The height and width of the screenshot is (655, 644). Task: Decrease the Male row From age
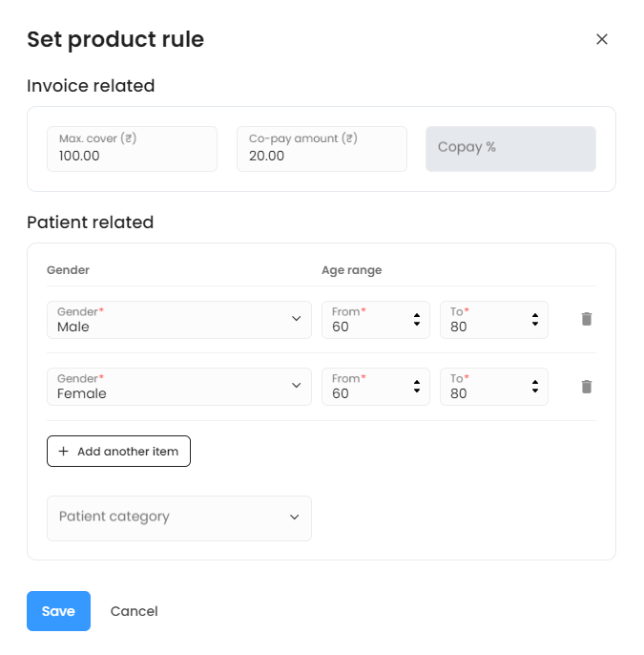click(417, 325)
